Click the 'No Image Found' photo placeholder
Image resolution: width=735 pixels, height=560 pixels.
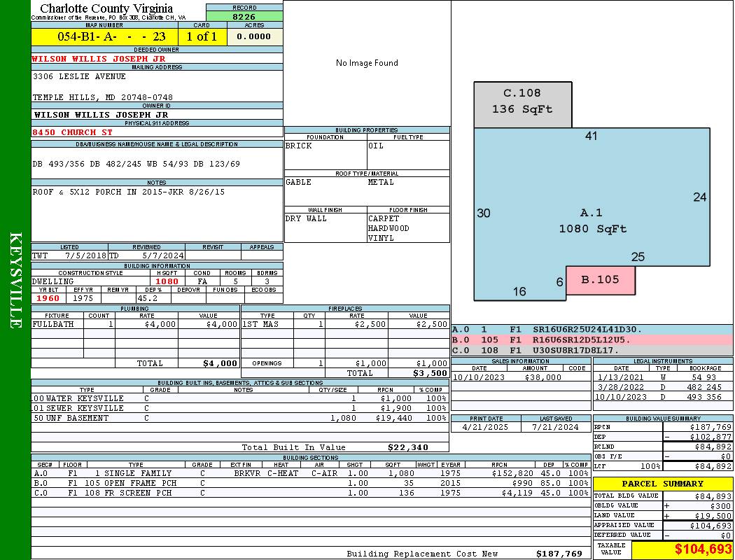(x=367, y=63)
